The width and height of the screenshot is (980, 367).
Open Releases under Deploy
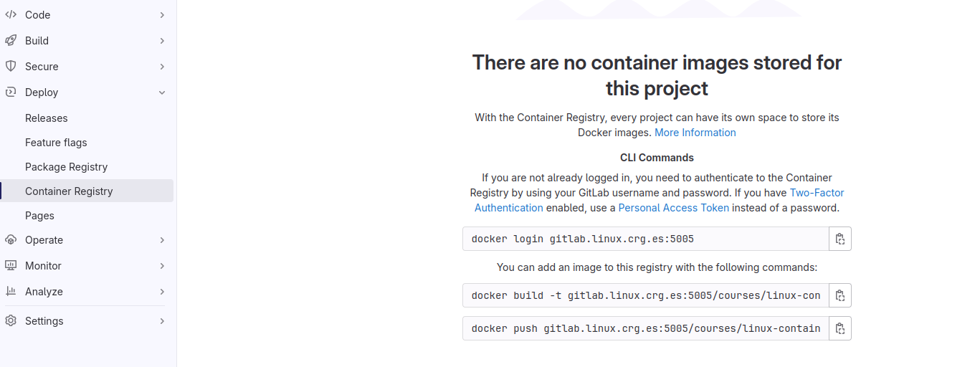pos(47,118)
